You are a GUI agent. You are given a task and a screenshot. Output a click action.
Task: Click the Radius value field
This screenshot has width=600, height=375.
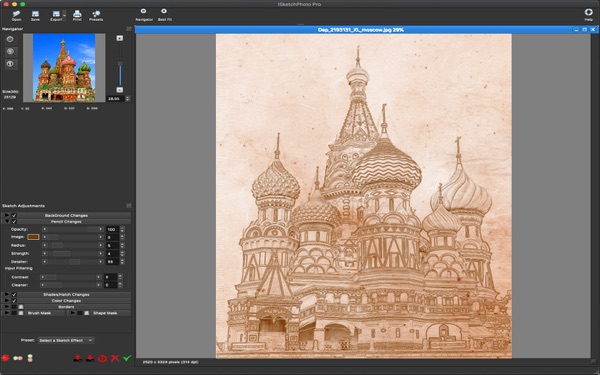coord(112,245)
